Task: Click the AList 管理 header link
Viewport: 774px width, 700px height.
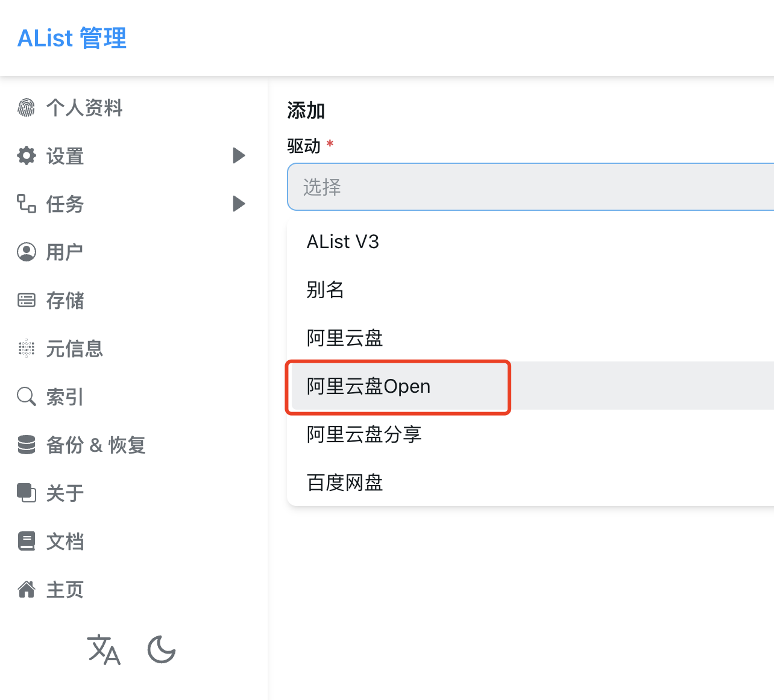Action: click(x=71, y=38)
